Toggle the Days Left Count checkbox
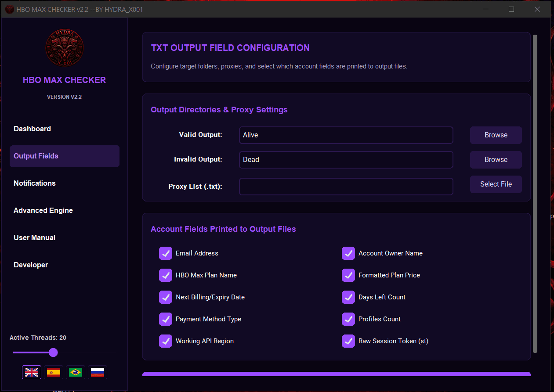The width and height of the screenshot is (554, 392). 348,297
